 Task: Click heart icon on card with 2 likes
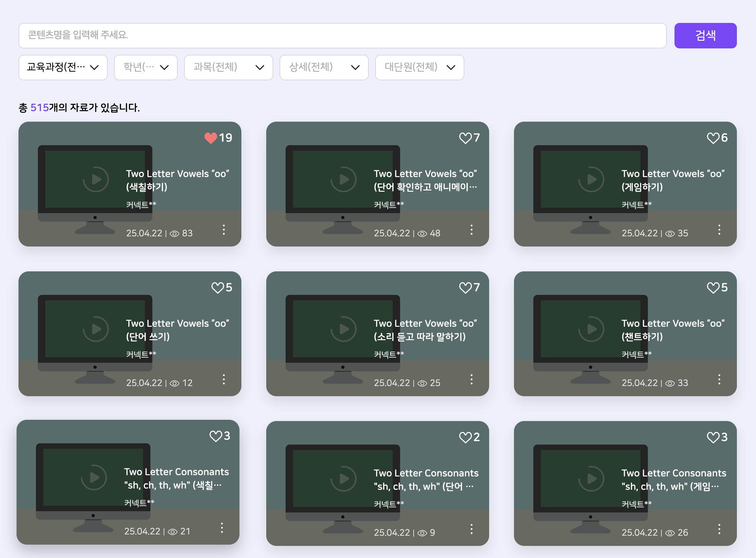[465, 437]
